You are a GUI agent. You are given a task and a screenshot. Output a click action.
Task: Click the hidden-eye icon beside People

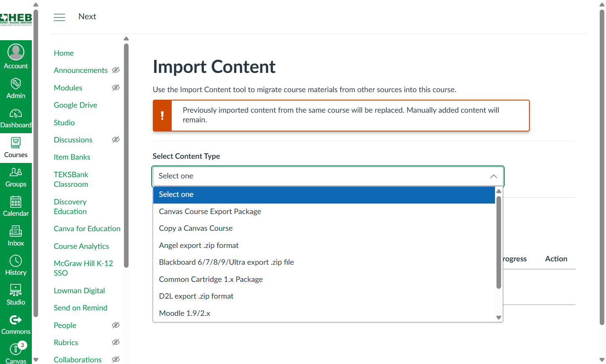(x=116, y=325)
